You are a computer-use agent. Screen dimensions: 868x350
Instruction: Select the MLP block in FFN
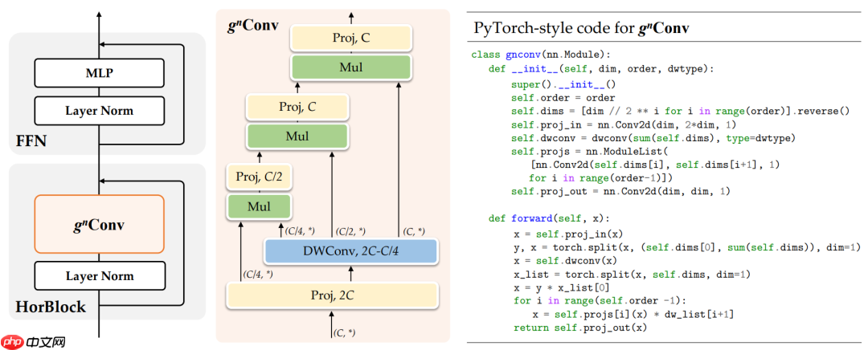click(99, 72)
